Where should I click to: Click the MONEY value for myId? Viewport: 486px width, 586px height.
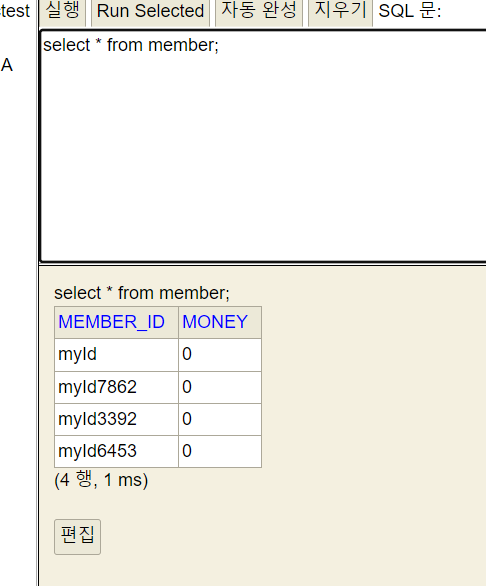[220, 355]
